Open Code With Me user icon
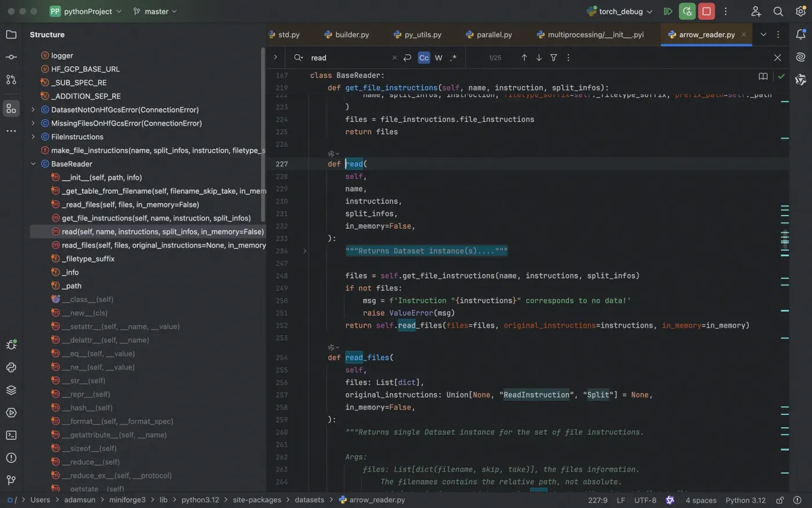The image size is (812, 508). pyautogui.click(x=756, y=12)
